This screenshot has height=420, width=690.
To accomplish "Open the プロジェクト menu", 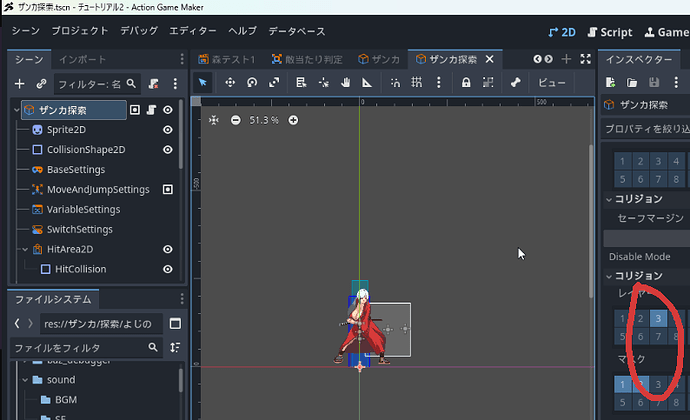I will click(80, 31).
